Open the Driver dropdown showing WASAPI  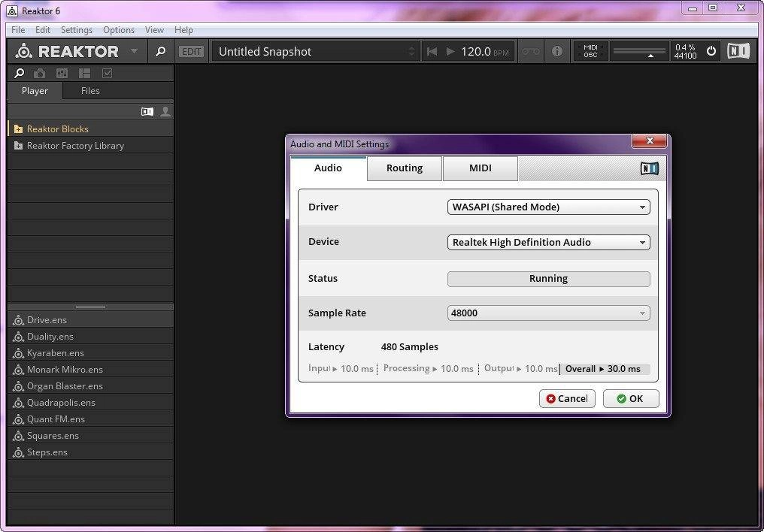(x=549, y=207)
